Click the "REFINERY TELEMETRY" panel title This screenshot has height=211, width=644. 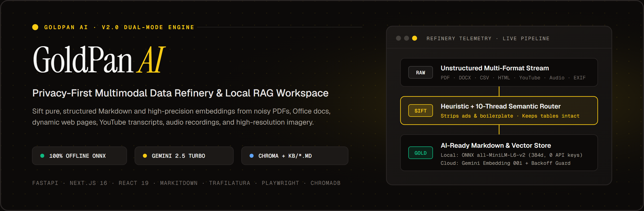pos(459,38)
